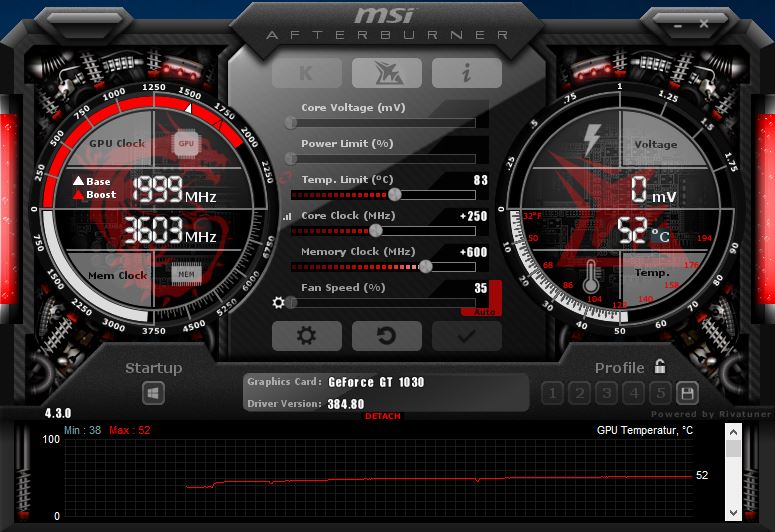Click the GeForce GT 1030 card name
The height and width of the screenshot is (532, 775).
(x=376, y=382)
